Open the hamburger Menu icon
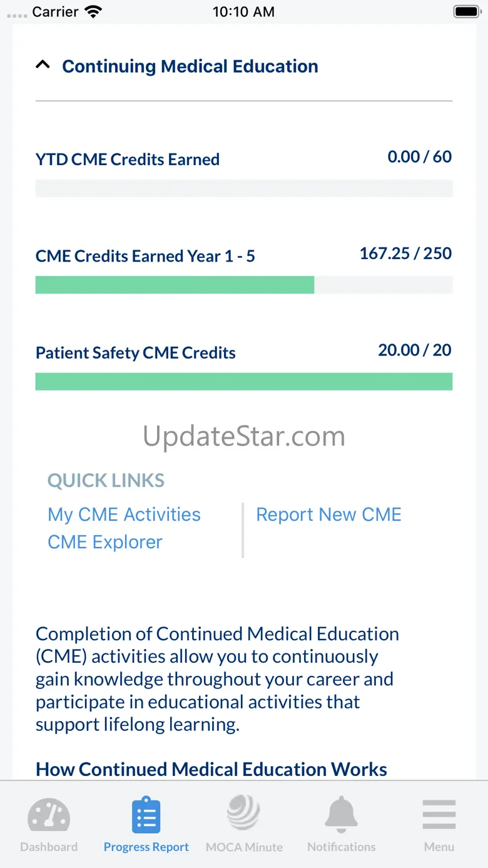Image resolution: width=488 pixels, height=868 pixels. (x=439, y=815)
